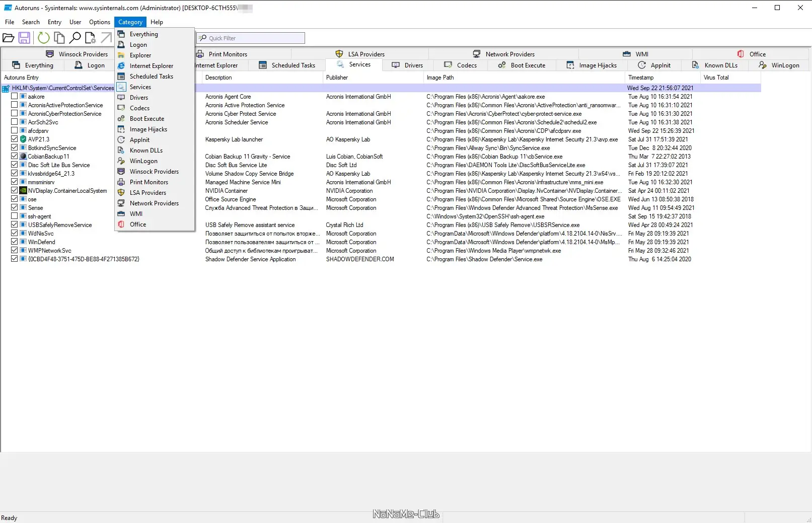Click the SHADOWDEFENDER.COM publisher cell

pyautogui.click(x=360, y=259)
